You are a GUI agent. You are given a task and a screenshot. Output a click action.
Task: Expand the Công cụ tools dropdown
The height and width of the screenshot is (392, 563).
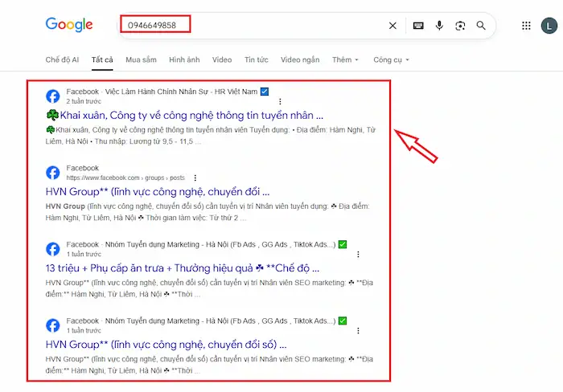pyautogui.click(x=391, y=59)
